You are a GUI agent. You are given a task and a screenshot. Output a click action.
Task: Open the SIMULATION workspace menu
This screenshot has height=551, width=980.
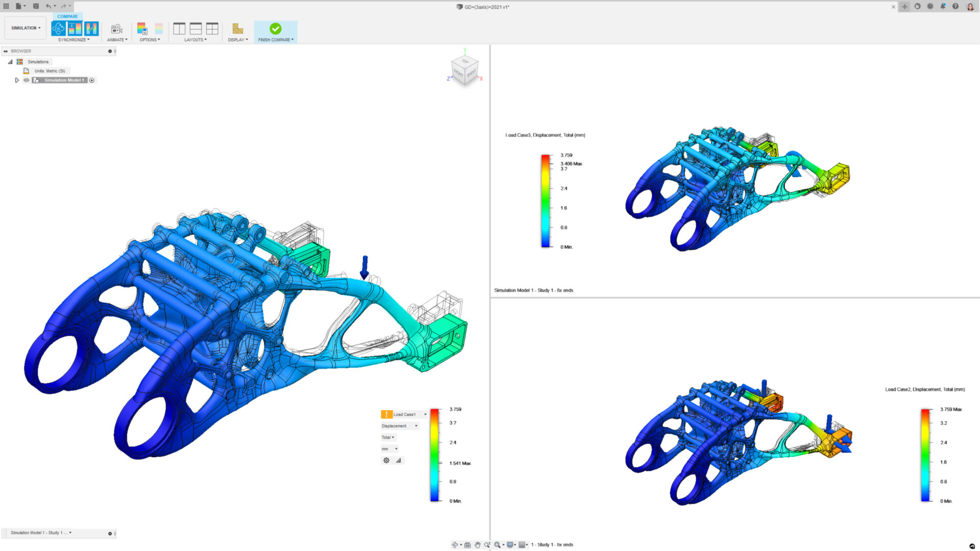[24, 28]
